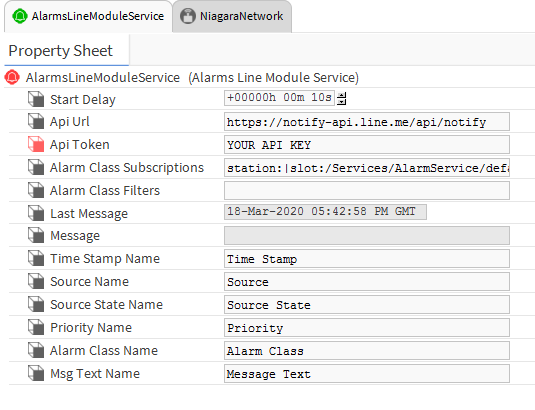Switch to the NiagaraNetwork tab
Image resolution: width=535 pixels, height=410 pixels.
[232, 16]
